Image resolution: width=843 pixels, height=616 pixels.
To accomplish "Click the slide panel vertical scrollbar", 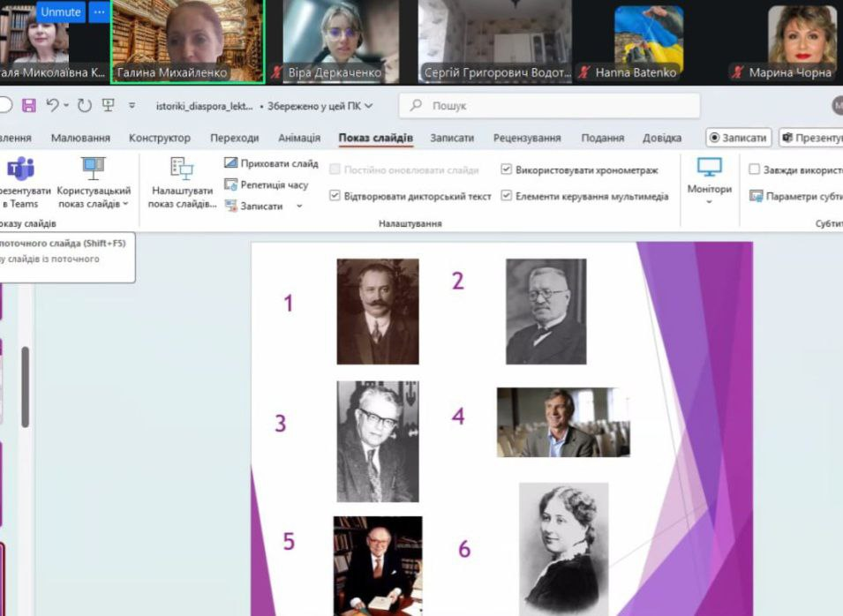I will click(x=26, y=387).
